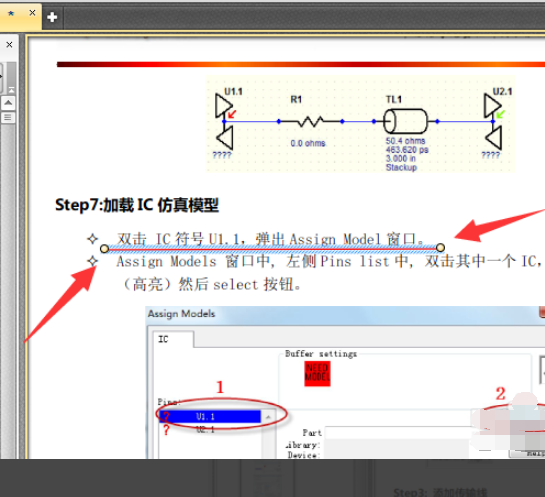Click the U1.1 driver symbol in the schematic
Screen dimensions: 545x497
(x=224, y=121)
